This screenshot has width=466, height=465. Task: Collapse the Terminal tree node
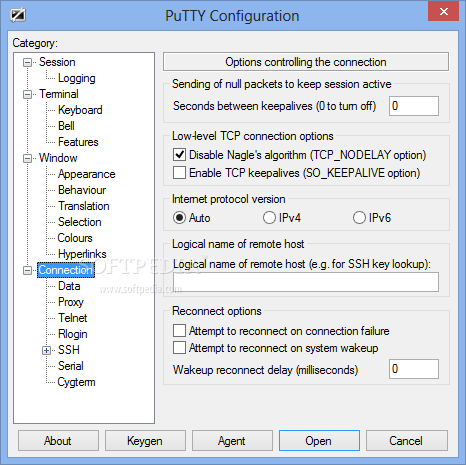27,94
